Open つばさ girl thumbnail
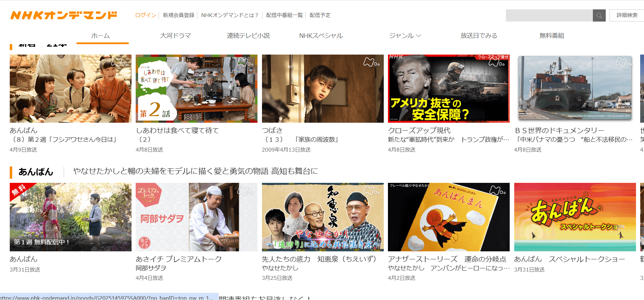This screenshot has width=644, height=300. 323,89
